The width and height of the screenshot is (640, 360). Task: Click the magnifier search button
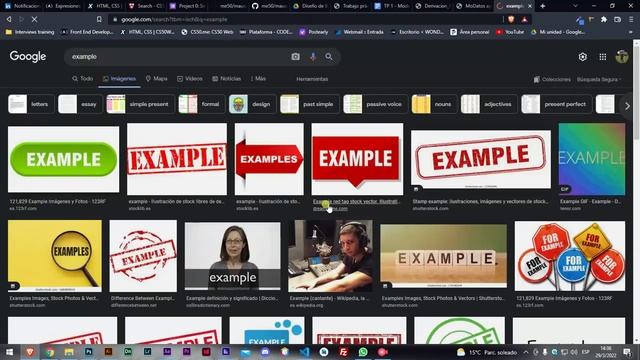[x=329, y=57]
